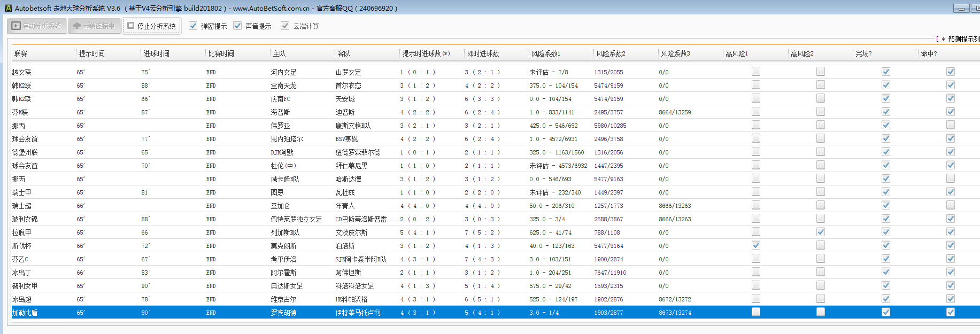Click the 风险系数1 column header

pyautogui.click(x=546, y=53)
